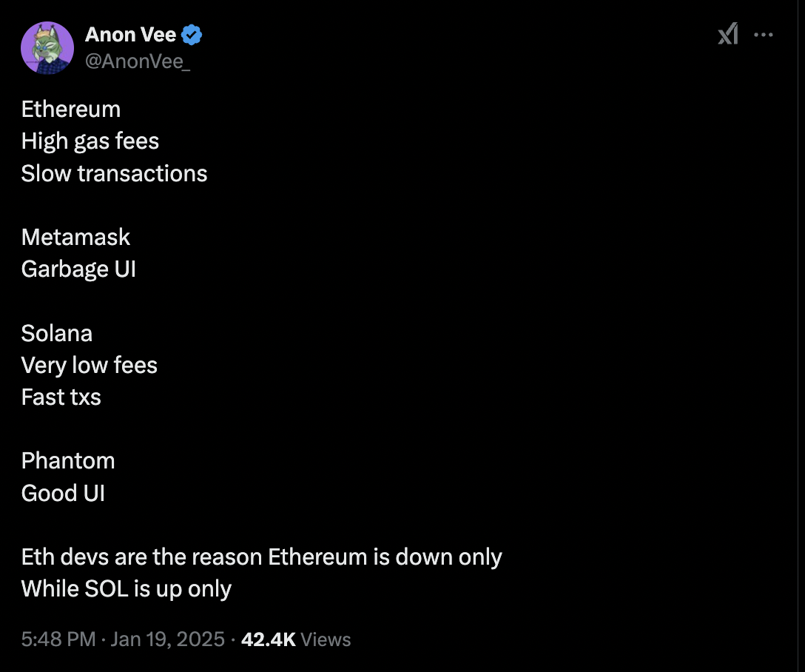Click the display name Anon Vee
Viewport: 805px width, 672px height.
coord(129,33)
